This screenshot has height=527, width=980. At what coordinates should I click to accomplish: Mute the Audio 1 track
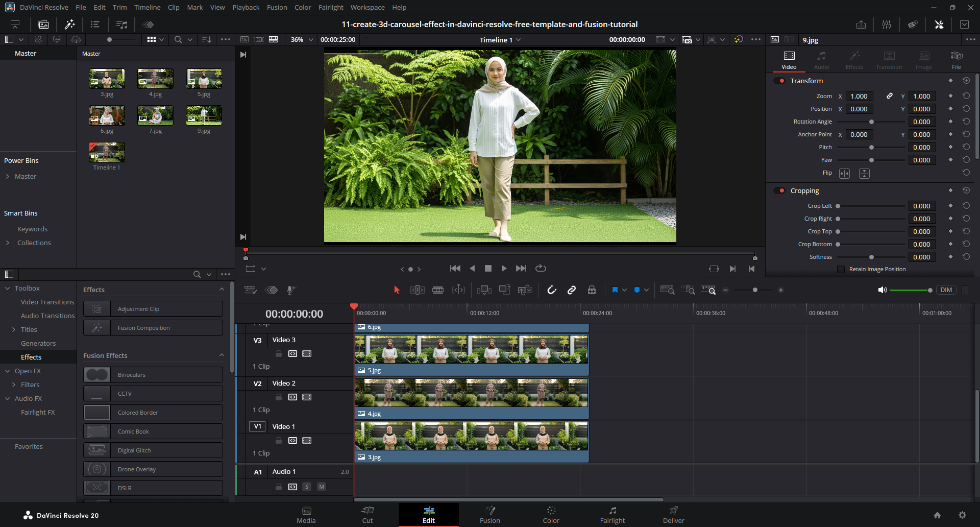coord(322,487)
